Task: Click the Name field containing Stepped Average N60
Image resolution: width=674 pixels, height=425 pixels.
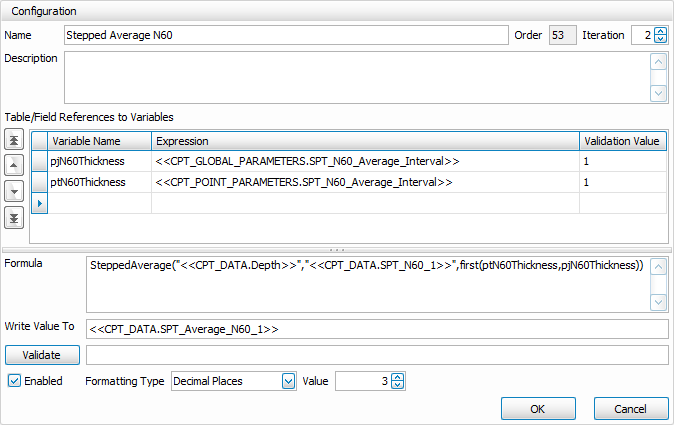Action: pos(285,35)
